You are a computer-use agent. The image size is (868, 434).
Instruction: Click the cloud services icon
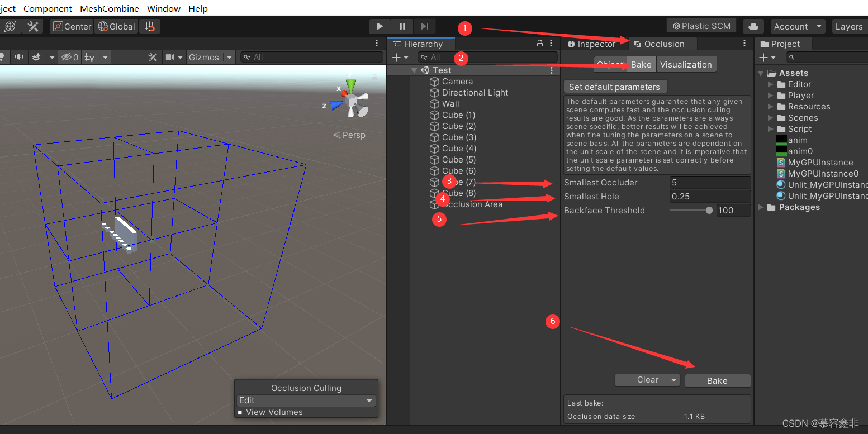point(753,26)
